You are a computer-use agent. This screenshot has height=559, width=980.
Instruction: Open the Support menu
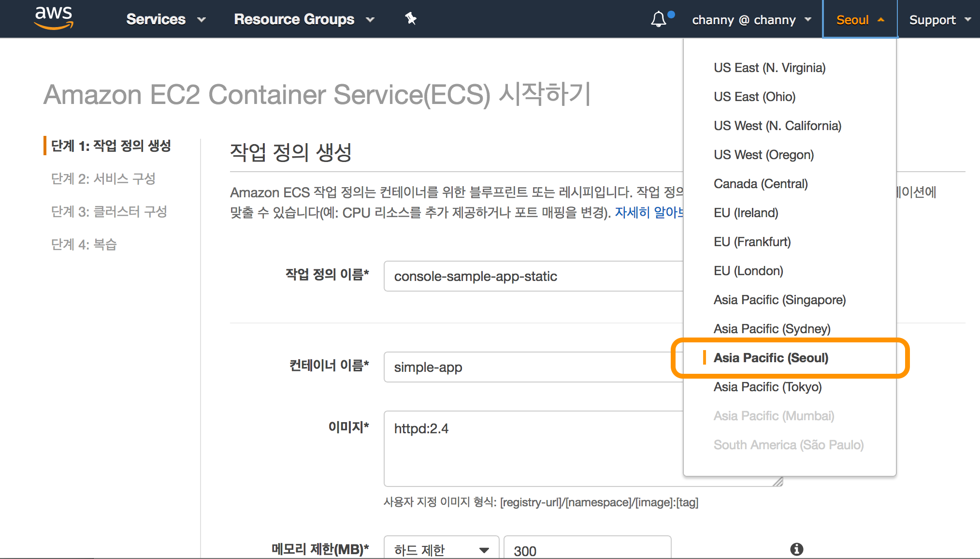pos(939,20)
